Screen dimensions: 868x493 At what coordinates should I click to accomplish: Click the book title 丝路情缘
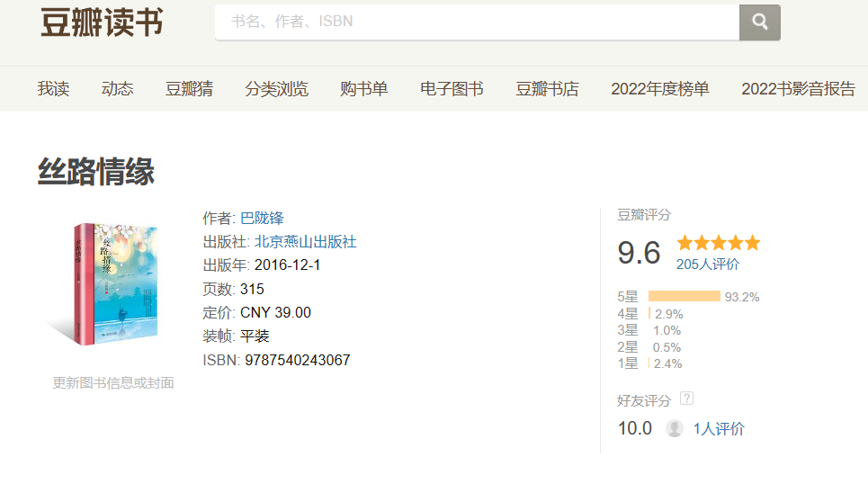[x=95, y=171]
